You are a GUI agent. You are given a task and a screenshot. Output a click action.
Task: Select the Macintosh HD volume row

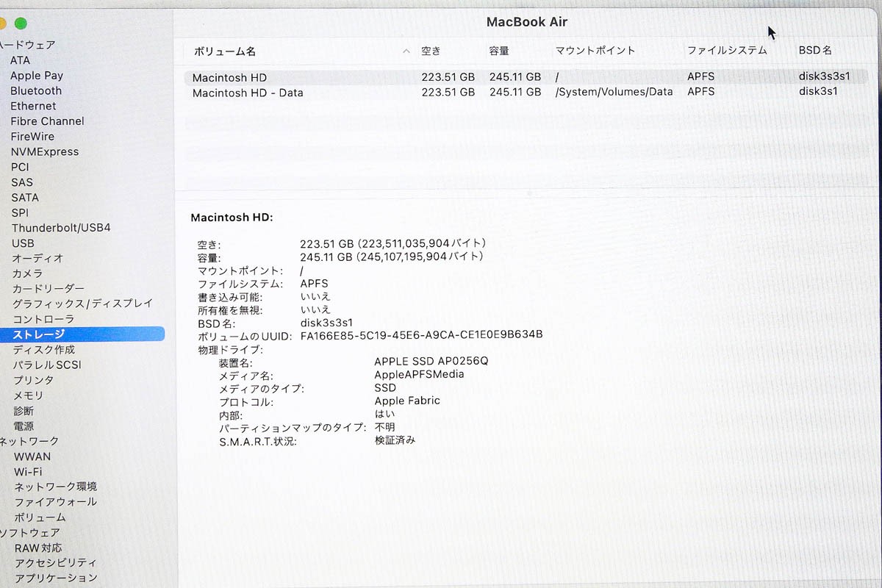point(526,77)
